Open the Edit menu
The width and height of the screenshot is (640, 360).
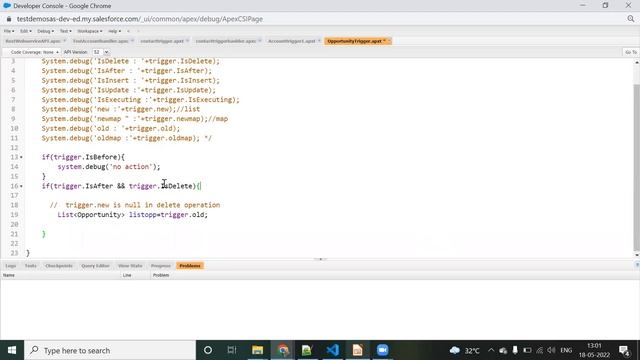tap(26, 31)
